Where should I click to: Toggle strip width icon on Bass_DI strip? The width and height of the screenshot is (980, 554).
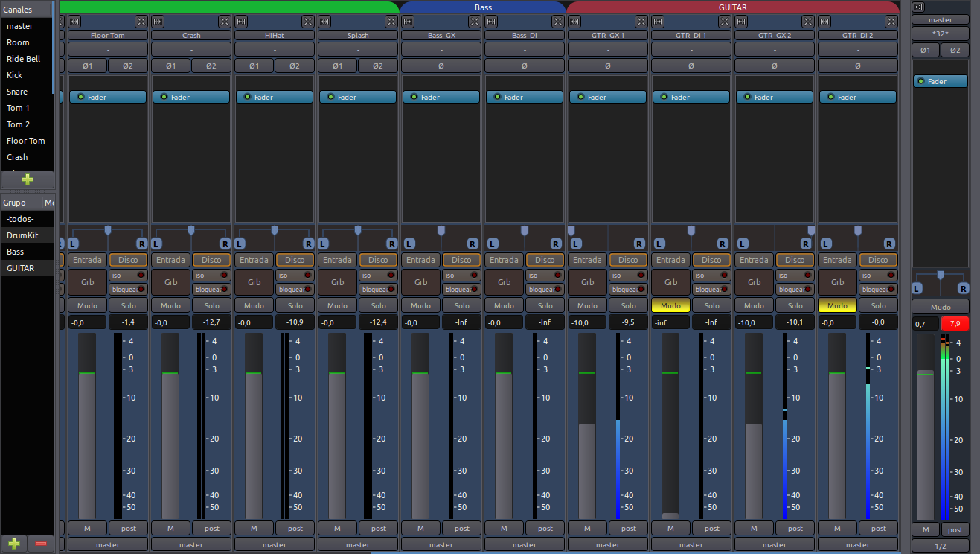click(x=491, y=22)
